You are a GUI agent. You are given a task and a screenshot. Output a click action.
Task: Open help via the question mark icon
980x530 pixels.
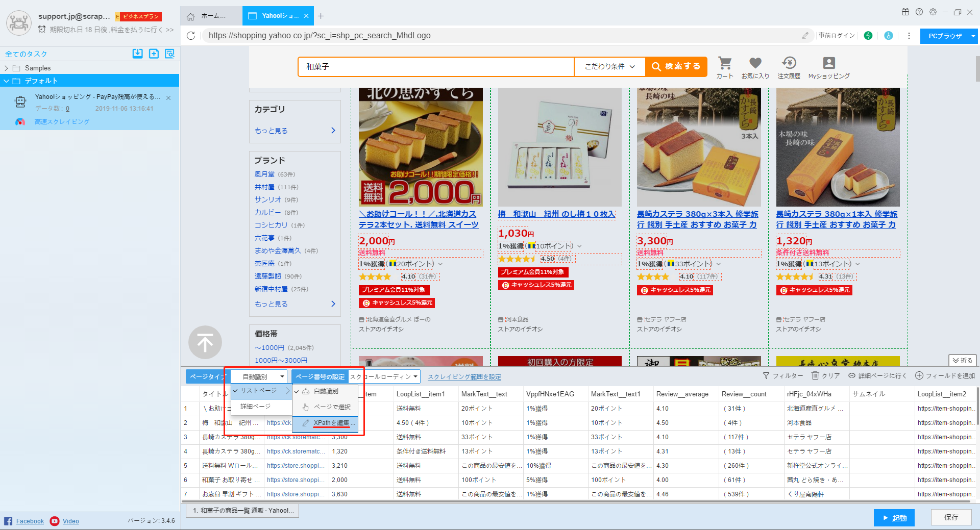[x=919, y=12]
